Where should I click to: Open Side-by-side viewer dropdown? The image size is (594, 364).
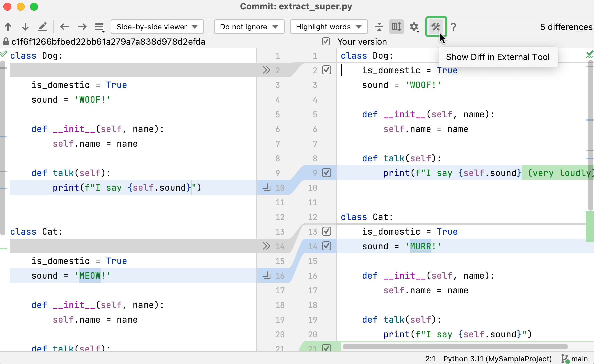click(157, 27)
